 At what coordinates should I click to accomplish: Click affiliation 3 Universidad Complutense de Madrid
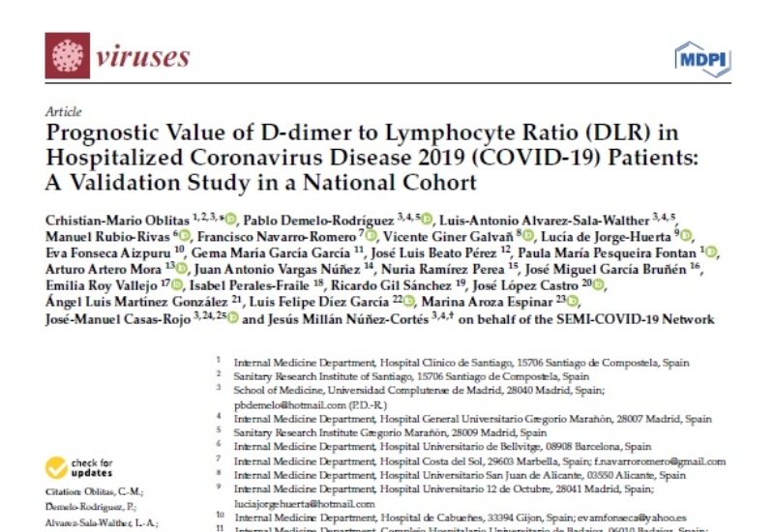[x=419, y=391]
